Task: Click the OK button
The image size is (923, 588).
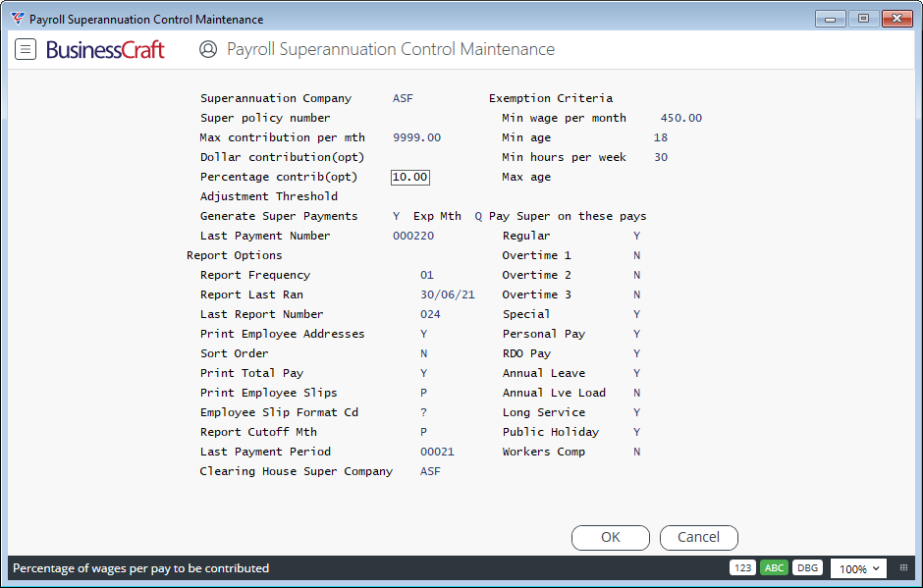Action: pyautogui.click(x=611, y=537)
